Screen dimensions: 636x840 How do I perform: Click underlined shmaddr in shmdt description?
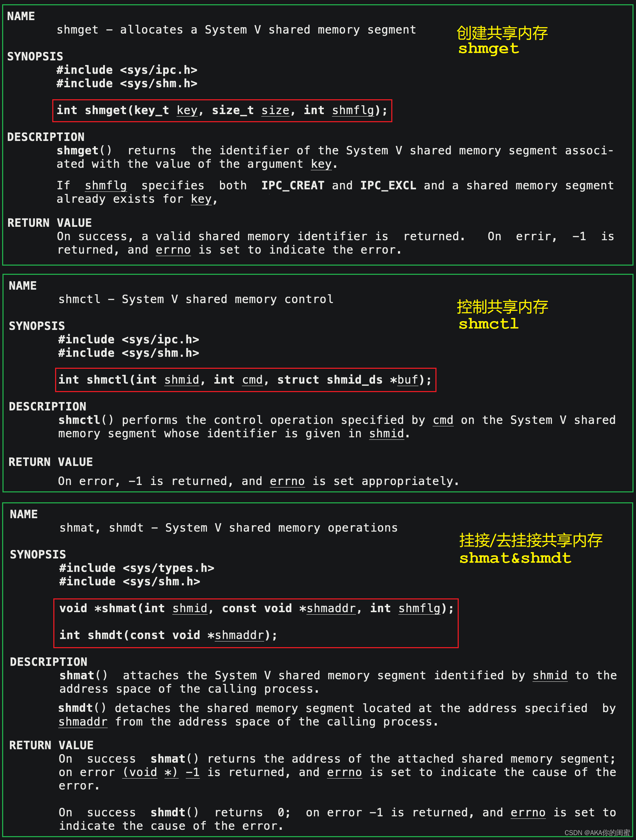(x=83, y=722)
